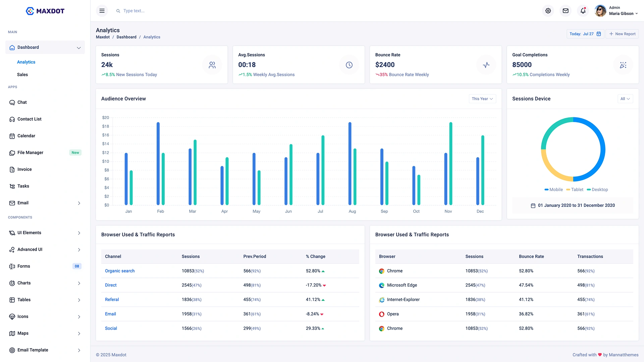The height and width of the screenshot is (362, 644).
Task: Check notifications via the bell icon
Action: coord(583,11)
